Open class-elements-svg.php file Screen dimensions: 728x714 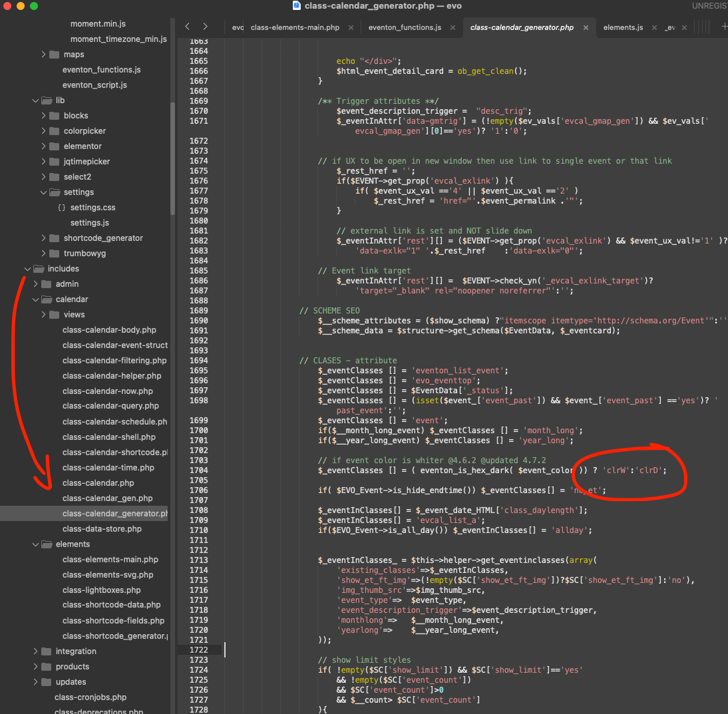click(x=108, y=575)
